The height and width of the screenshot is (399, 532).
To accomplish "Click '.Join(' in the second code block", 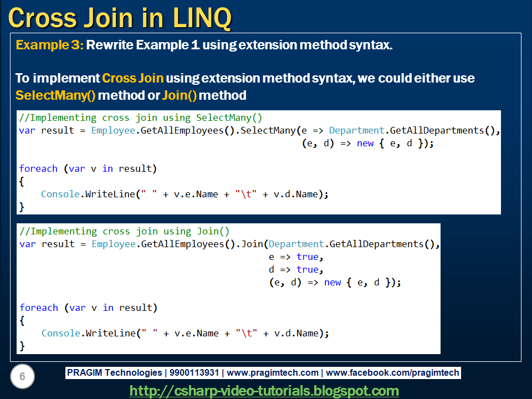I will [252, 244].
